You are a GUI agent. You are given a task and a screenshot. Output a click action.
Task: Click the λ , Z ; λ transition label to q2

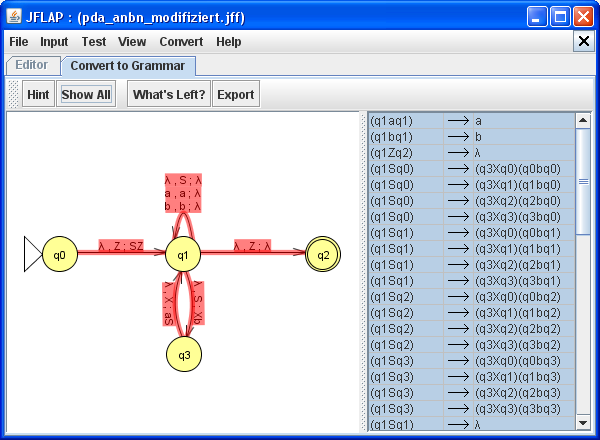pos(253,246)
